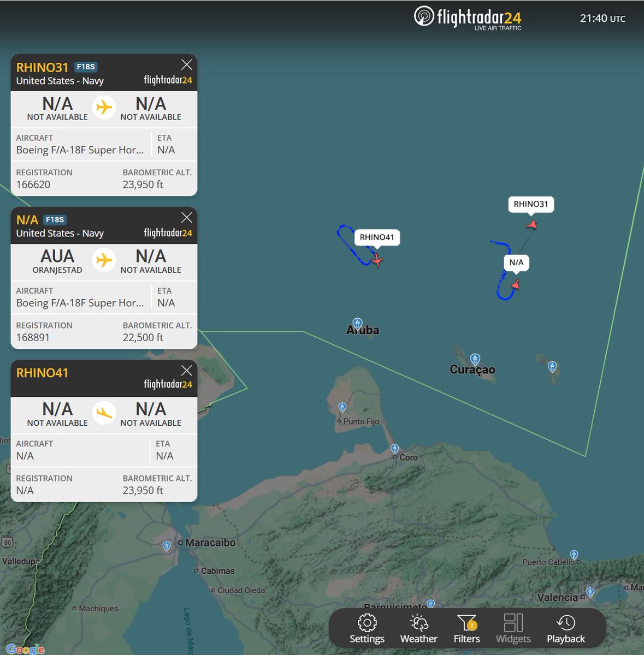Screen dimensions: 644x655
Task: Click the Valencia airport pin
Action: tap(590, 592)
